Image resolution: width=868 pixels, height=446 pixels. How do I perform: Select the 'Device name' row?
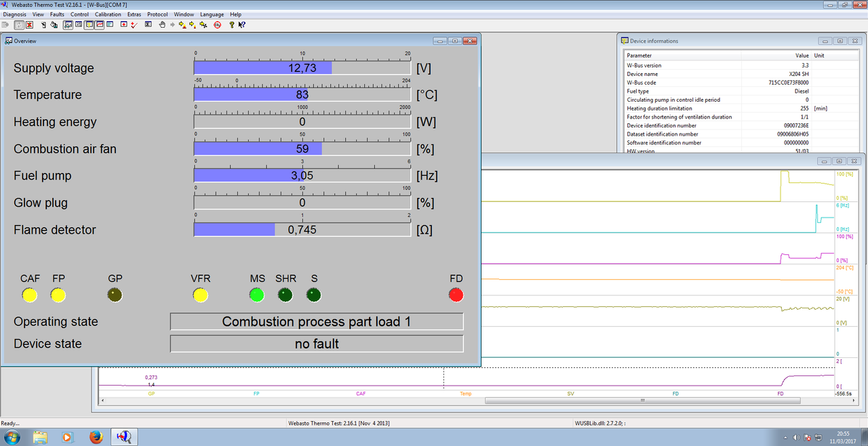(x=742, y=74)
